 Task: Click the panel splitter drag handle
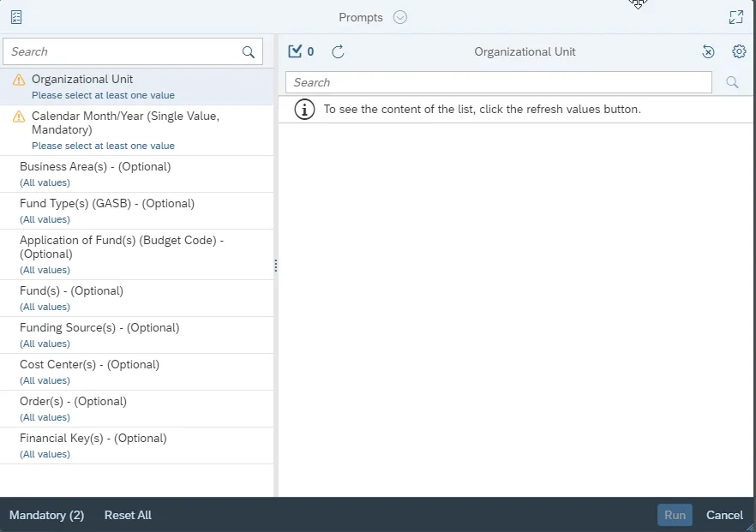[x=276, y=266]
